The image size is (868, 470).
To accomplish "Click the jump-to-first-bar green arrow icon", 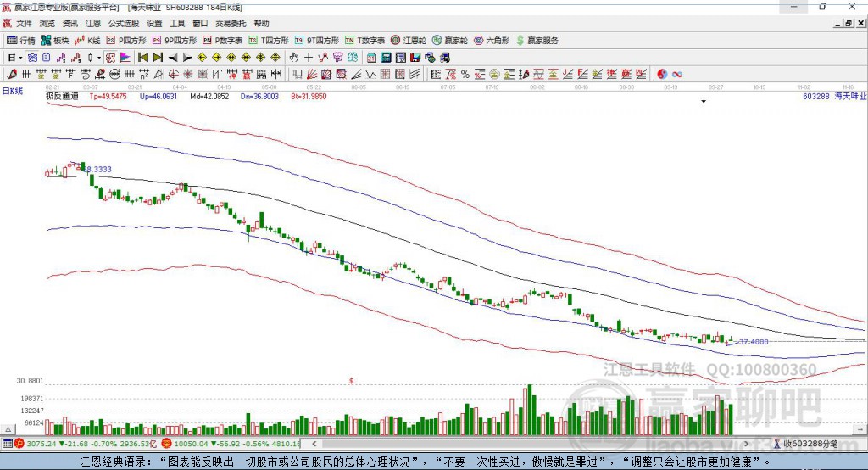I will pos(142,58).
